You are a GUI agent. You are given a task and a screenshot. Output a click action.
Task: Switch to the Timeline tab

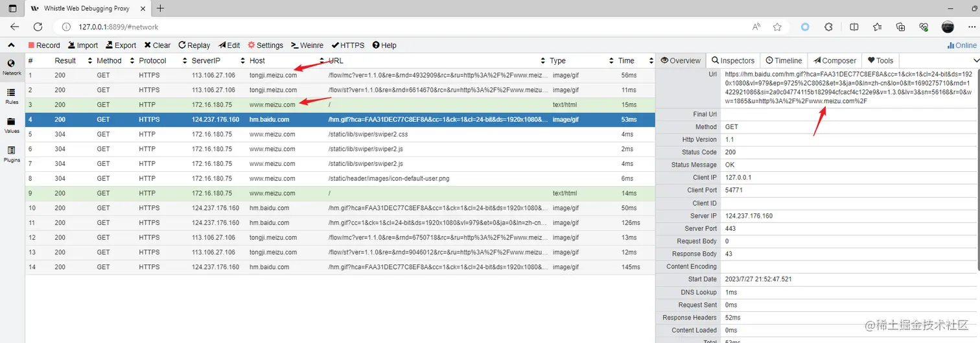pos(784,60)
